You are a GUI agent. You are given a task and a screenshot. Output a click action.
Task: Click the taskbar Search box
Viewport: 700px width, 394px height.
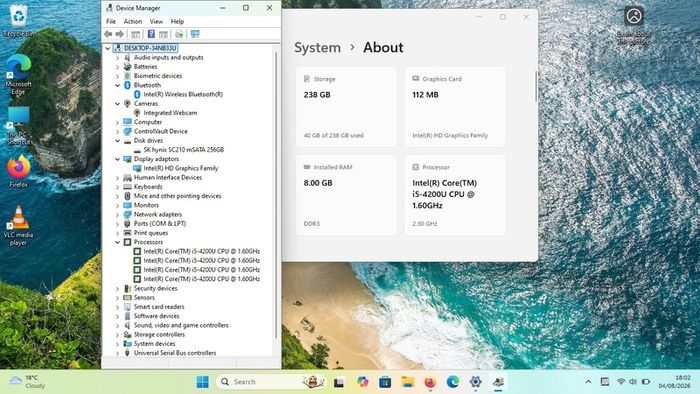click(x=271, y=382)
